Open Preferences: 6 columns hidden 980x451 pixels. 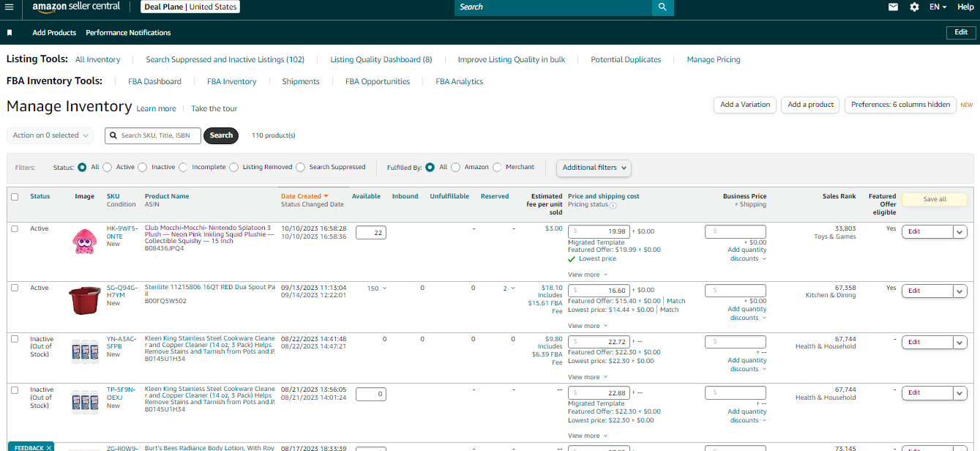(x=900, y=105)
